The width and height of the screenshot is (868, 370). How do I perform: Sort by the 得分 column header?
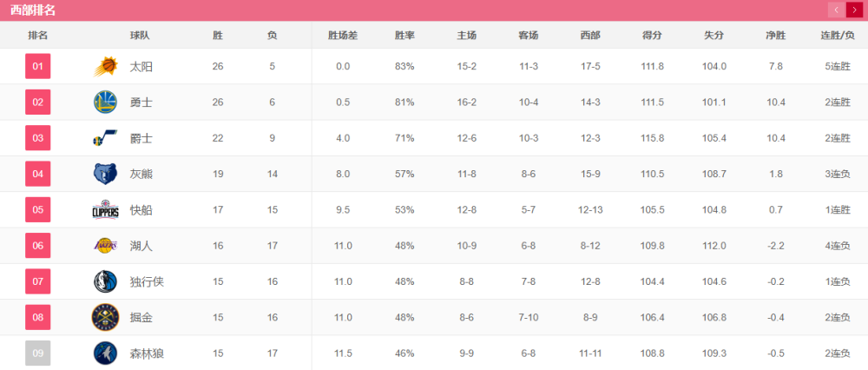(653, 36)
